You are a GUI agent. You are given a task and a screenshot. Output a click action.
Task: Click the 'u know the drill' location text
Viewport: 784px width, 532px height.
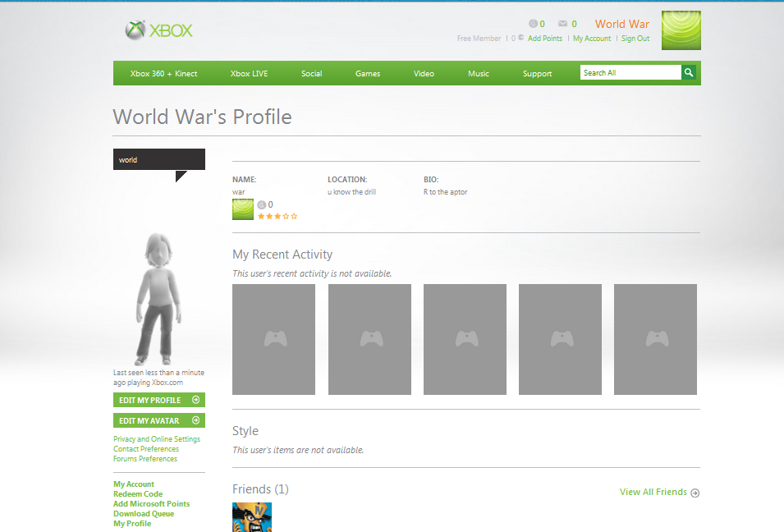click(352, 192)
